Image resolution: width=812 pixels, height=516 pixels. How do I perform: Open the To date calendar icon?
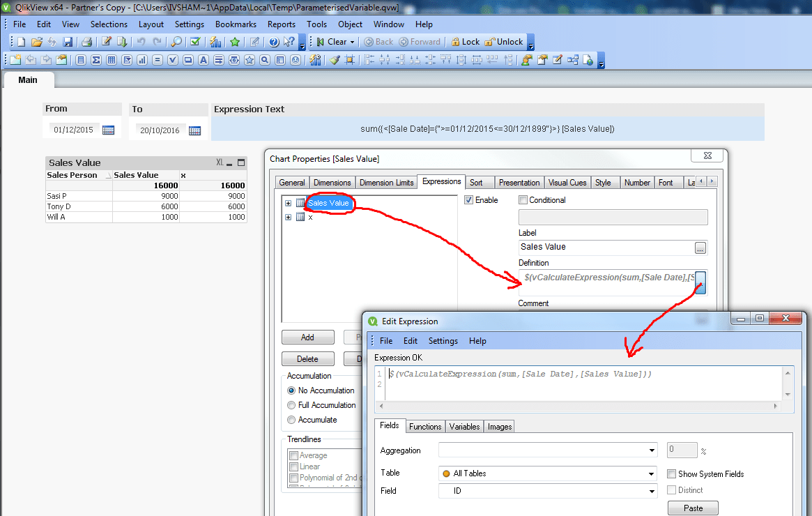[x=194, y=130]
